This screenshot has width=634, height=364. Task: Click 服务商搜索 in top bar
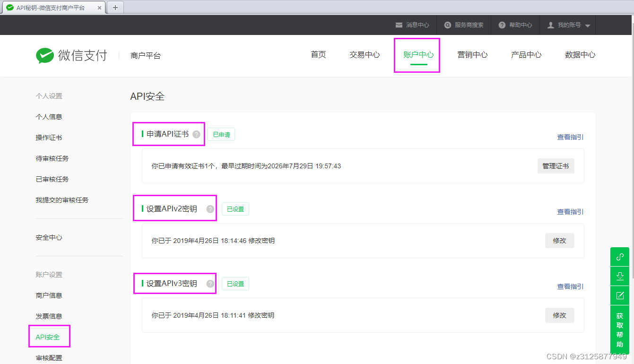[469, 25]
